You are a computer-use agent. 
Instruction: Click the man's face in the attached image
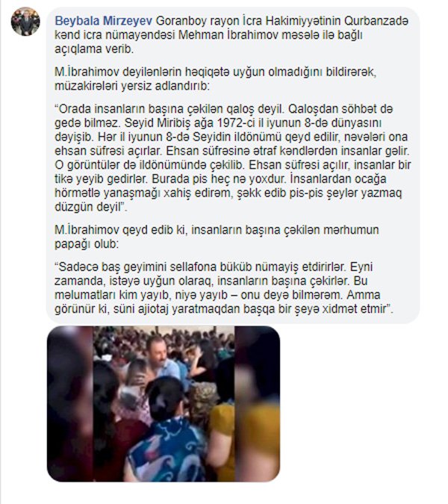point(159,352)
